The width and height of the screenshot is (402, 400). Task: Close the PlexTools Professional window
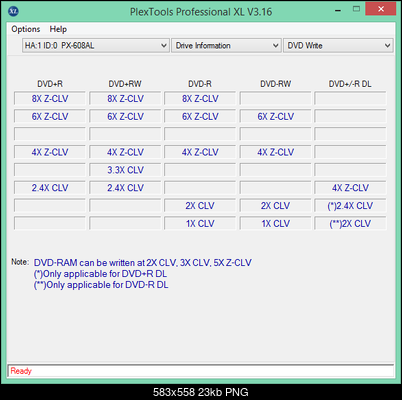[x=381, y=9]
